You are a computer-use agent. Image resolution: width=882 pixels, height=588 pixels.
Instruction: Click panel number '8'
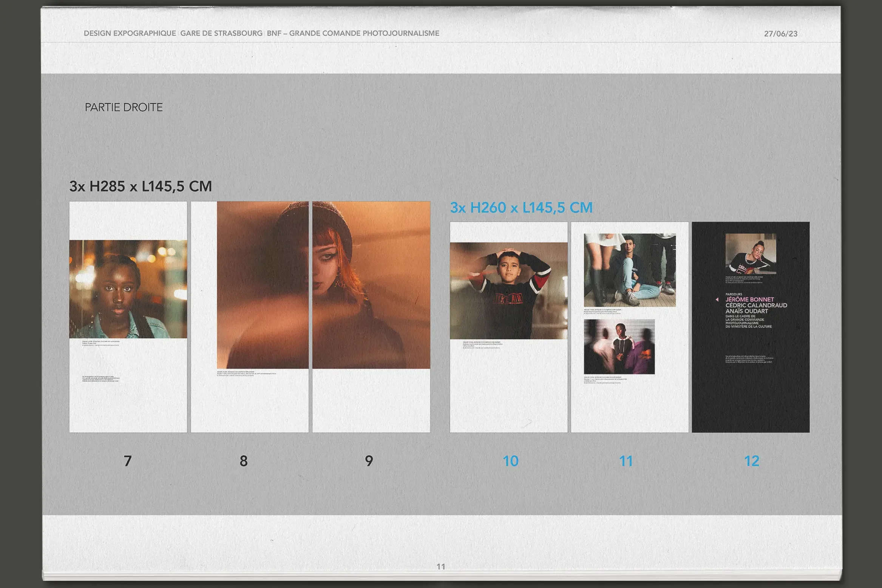(244, 461)
